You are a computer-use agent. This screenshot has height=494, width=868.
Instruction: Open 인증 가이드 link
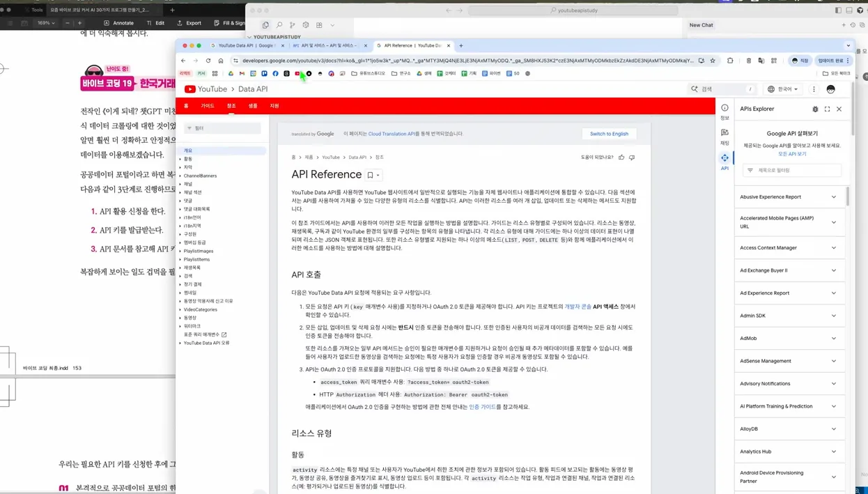[x=482, y=407]
